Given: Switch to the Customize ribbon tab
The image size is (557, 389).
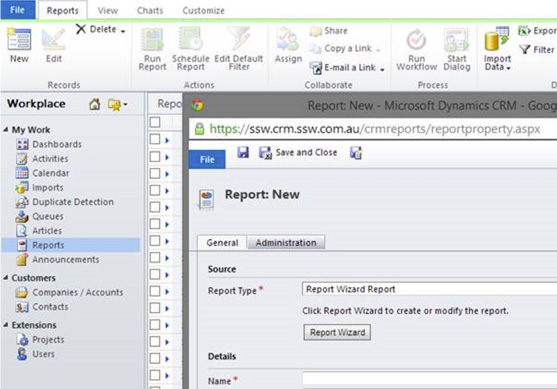Looking at the screenshot, I should coord(204,11).
